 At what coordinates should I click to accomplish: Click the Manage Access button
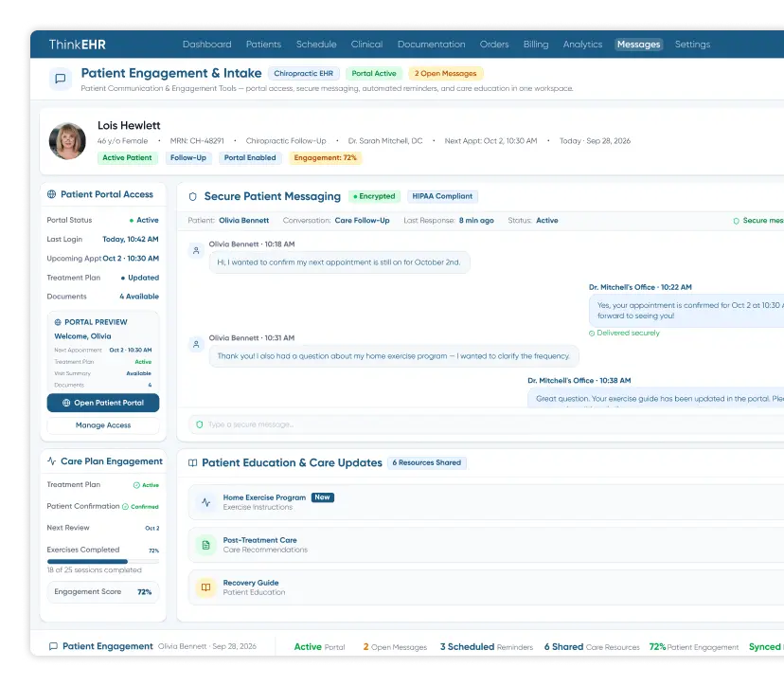103,425
